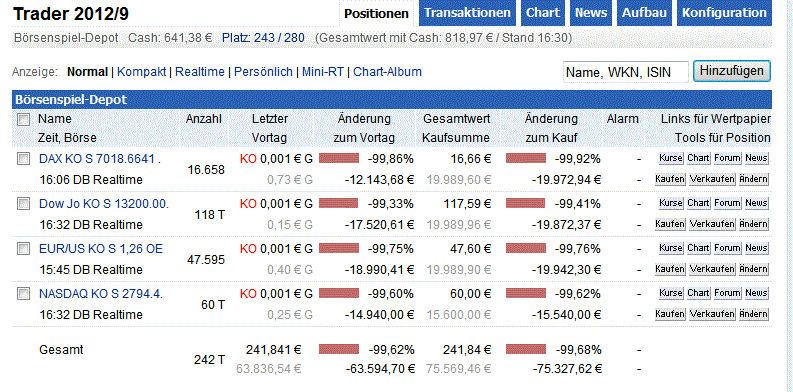Click Ändern for the NASDAQ position
The image size is (793, 392).
[x=754, y=314]
